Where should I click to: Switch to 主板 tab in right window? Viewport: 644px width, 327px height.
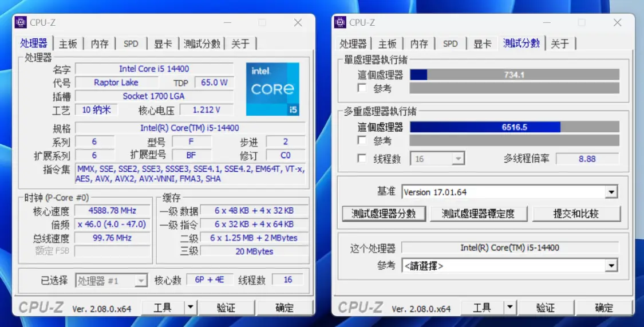click(x=387, y=44)
